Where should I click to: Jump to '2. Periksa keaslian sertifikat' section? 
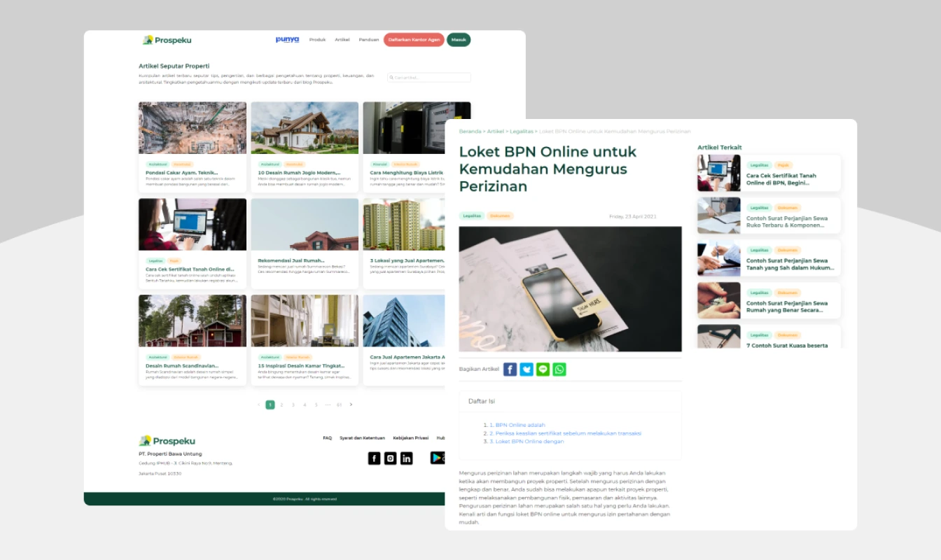click(x=565, y=433)
